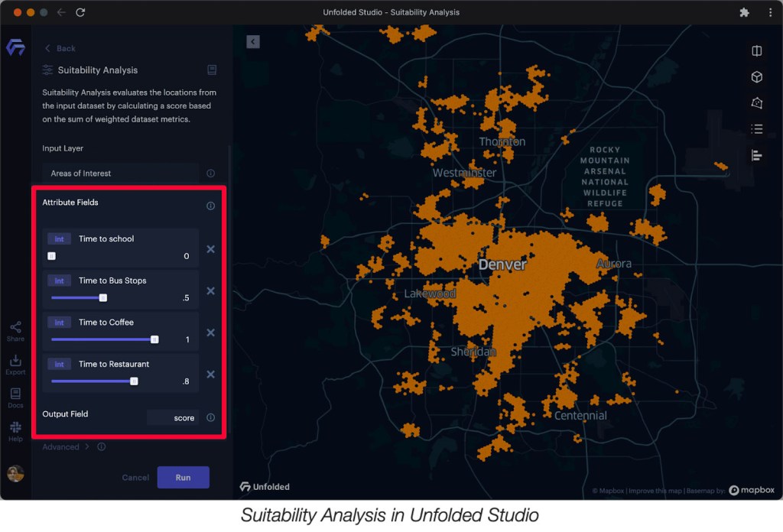Open the Areas of Interest input layer dropdown
The height and width of the screenshot is (532, 783).
pos(120,174)
